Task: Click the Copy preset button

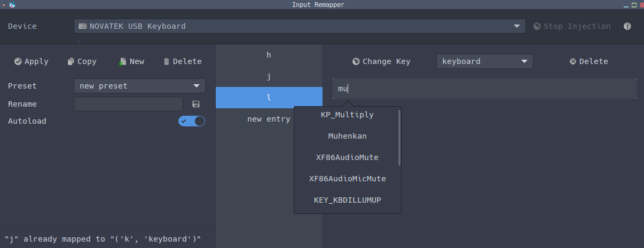Action: pyautogui.click(x=82, y=61)
